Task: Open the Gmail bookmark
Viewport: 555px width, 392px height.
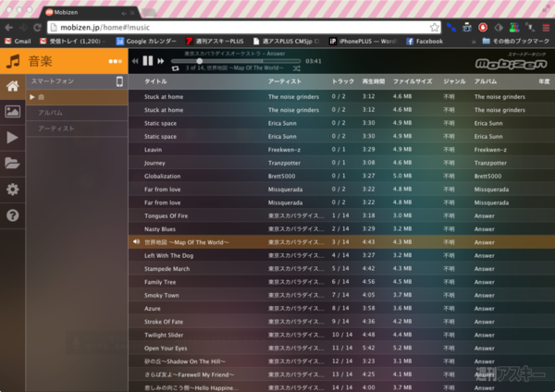Action: pyautogui.click(x=18, y=42)
